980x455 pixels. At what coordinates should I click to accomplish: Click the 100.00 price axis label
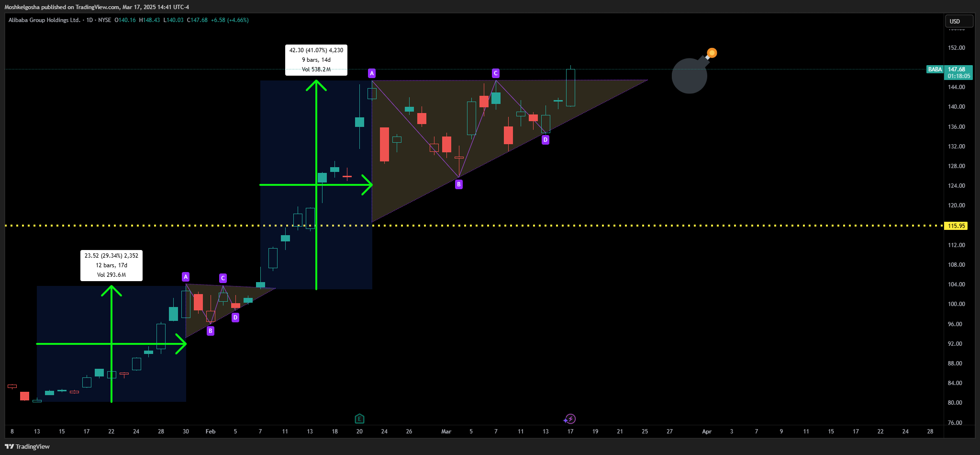(x=957, y=304)
